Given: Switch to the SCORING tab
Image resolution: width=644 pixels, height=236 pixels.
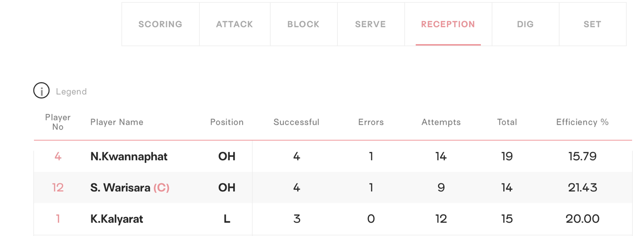Looking at the screenshot, I should pyautogui.click(x=160, y=24).
